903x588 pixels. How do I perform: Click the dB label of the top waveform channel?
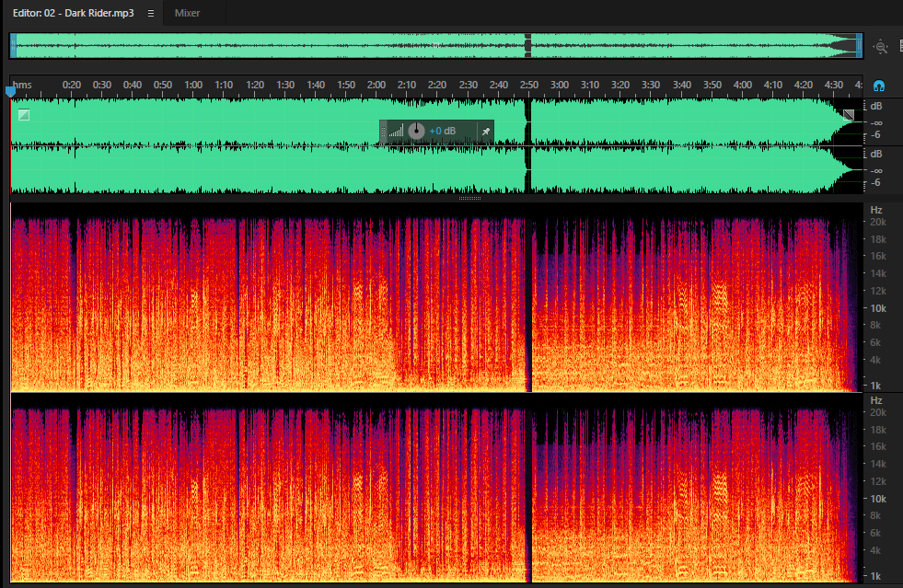click(x=876, y=106)
